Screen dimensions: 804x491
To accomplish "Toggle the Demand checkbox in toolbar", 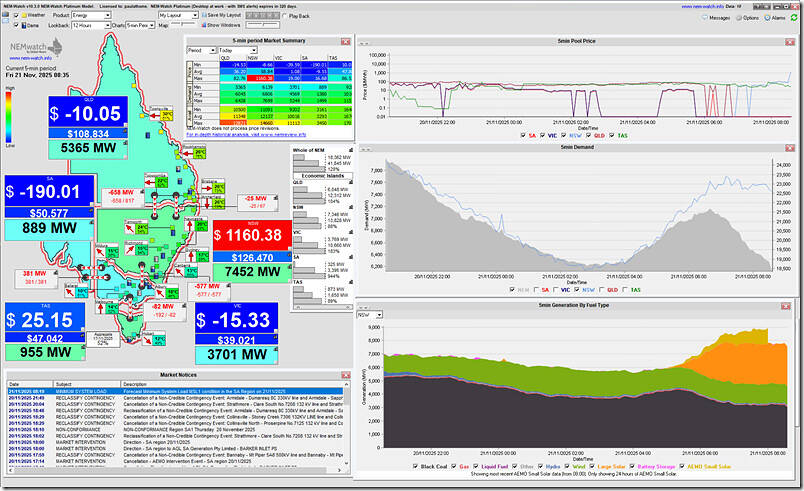I will point(16,25).
